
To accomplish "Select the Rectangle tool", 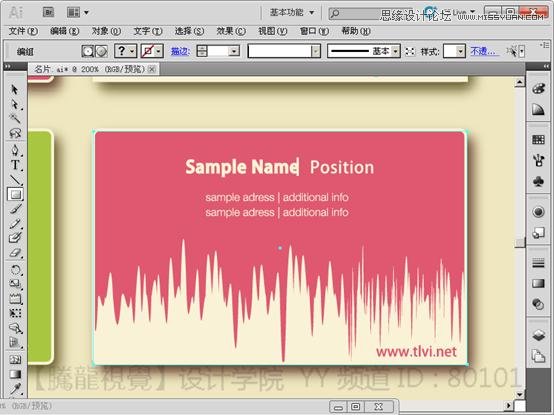I will coord(15,194).
